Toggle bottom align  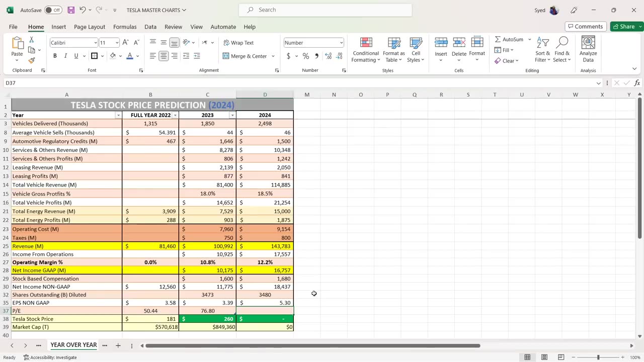(x=174, y=43)
